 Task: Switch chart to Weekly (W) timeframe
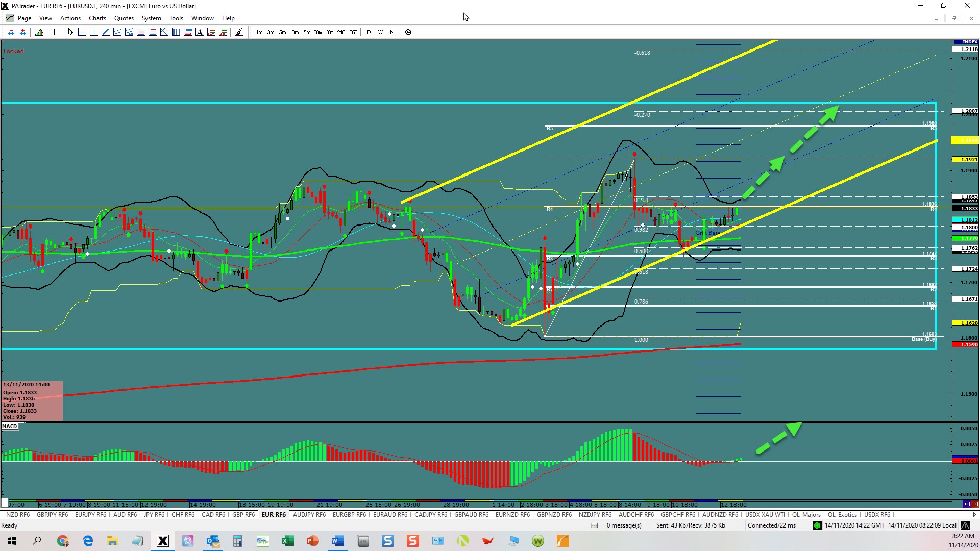(x=380, y=32)
